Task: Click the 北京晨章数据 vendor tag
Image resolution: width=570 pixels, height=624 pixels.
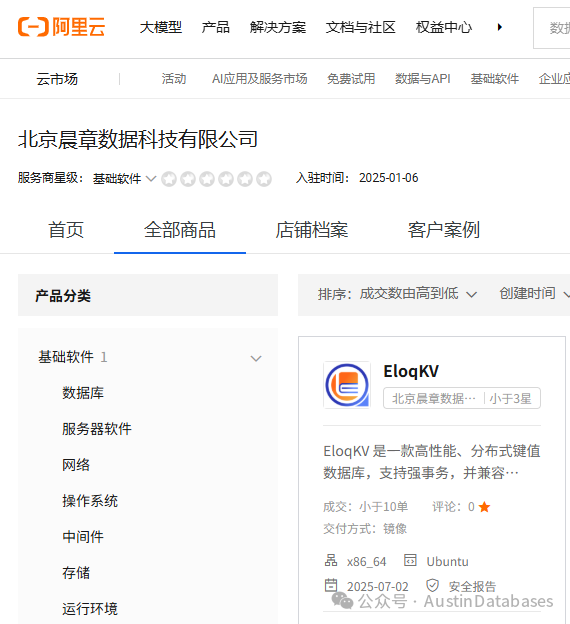Action: [433, 398]
